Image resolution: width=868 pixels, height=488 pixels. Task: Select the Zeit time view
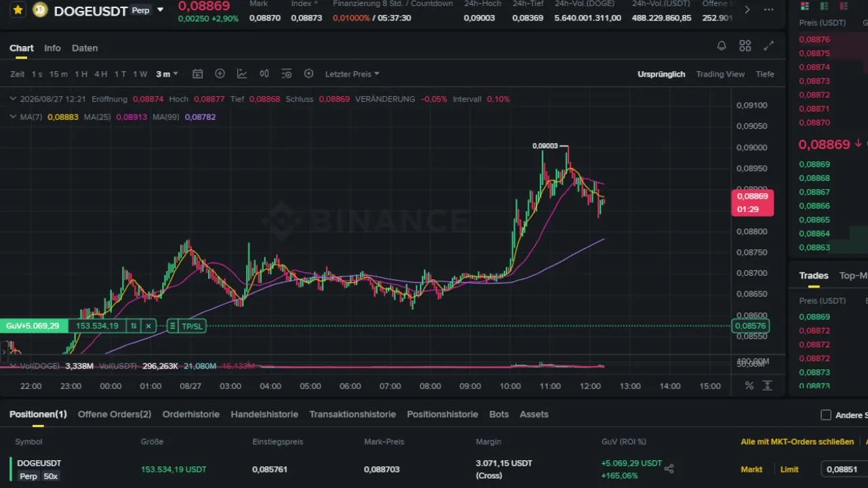point(18,74)
